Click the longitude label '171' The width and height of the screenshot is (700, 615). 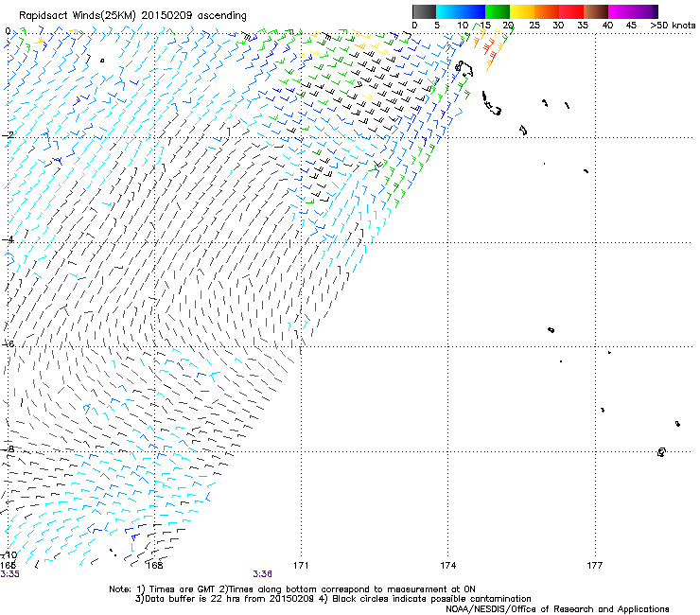coord(301,566)
